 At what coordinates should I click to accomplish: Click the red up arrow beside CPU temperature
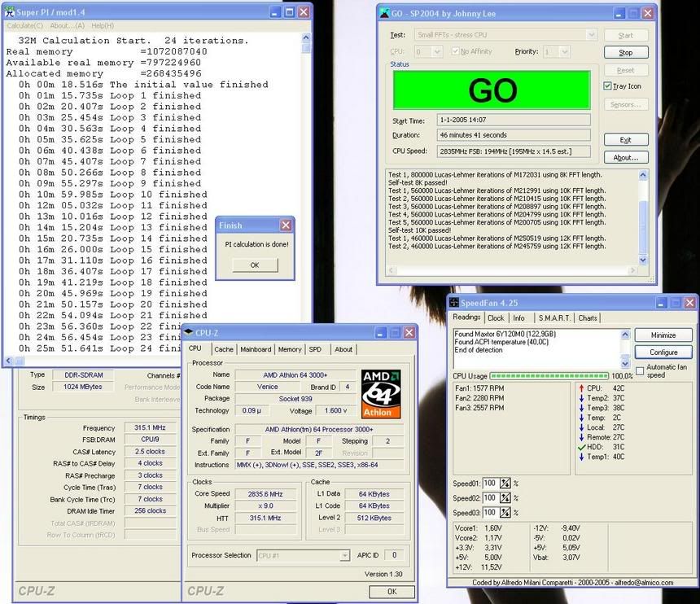(x=581, y=388)
